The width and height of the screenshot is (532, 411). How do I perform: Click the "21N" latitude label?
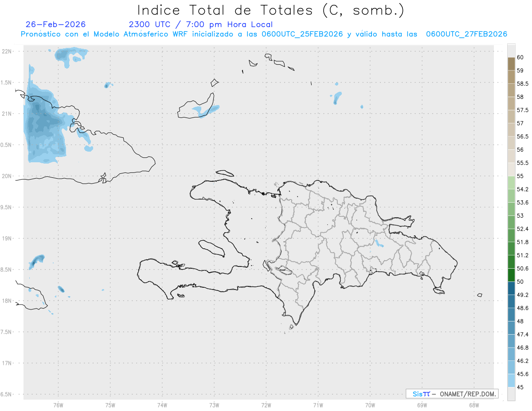(7, 114)
